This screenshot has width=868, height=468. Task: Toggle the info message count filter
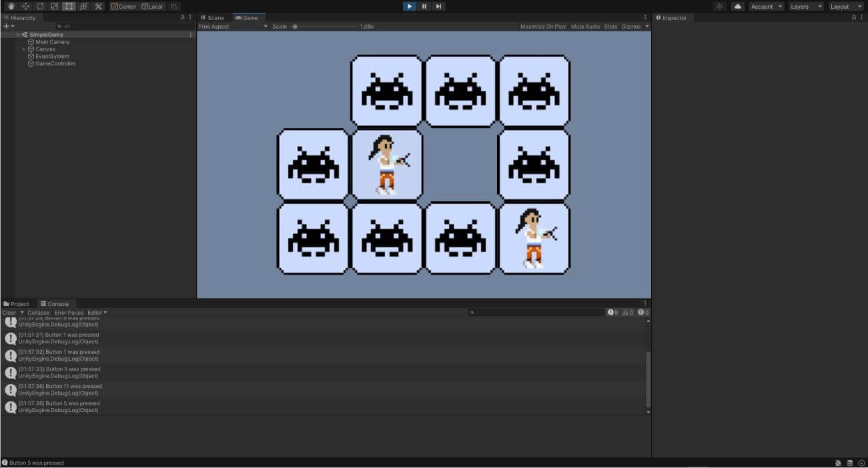pyautogui.click(x=613, y=312)
